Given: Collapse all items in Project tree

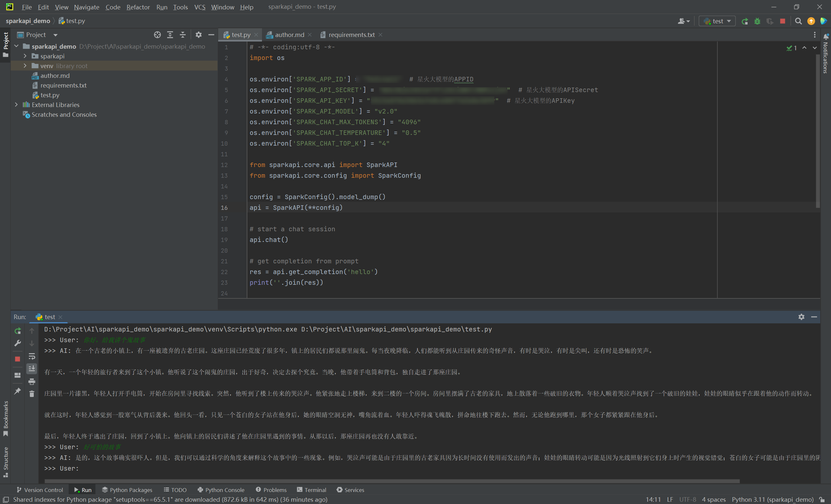Looking at the screenshot, I should tap(182, 35).
